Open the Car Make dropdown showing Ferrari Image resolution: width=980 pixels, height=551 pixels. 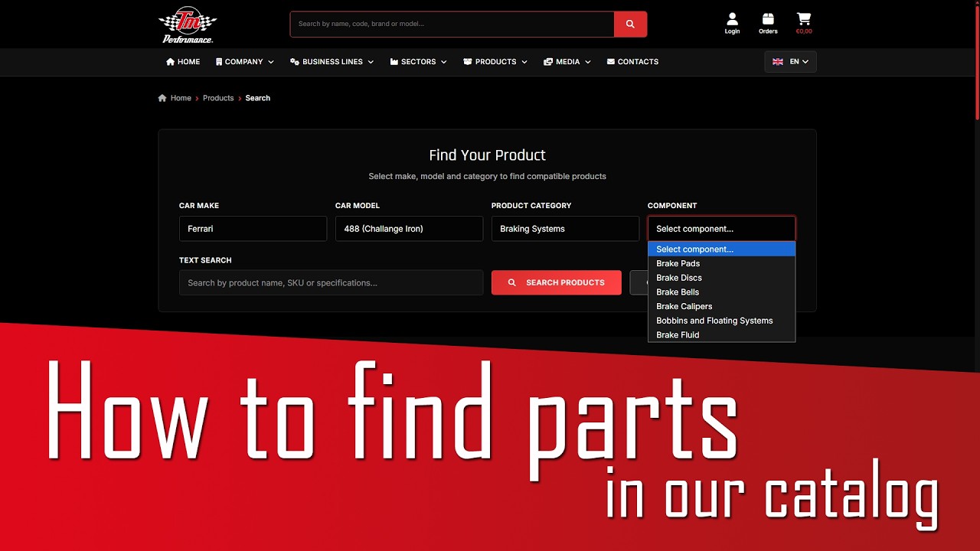253,229
